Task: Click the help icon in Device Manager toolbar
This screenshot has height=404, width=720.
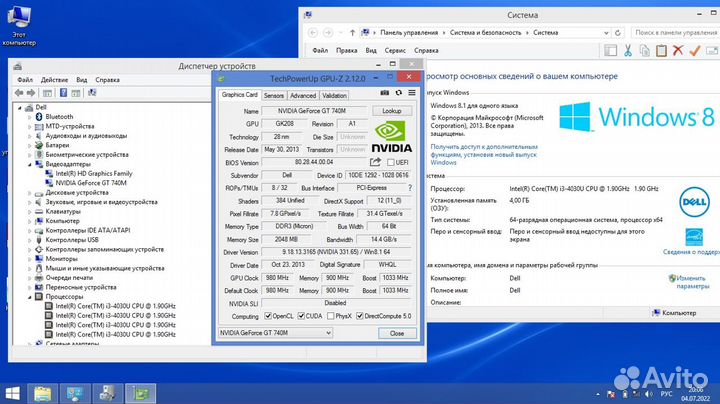Action: (63, 93)
